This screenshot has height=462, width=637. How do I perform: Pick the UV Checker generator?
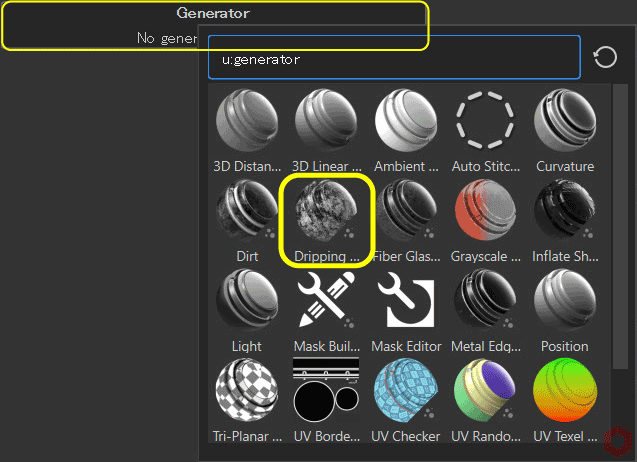(406, 400)
